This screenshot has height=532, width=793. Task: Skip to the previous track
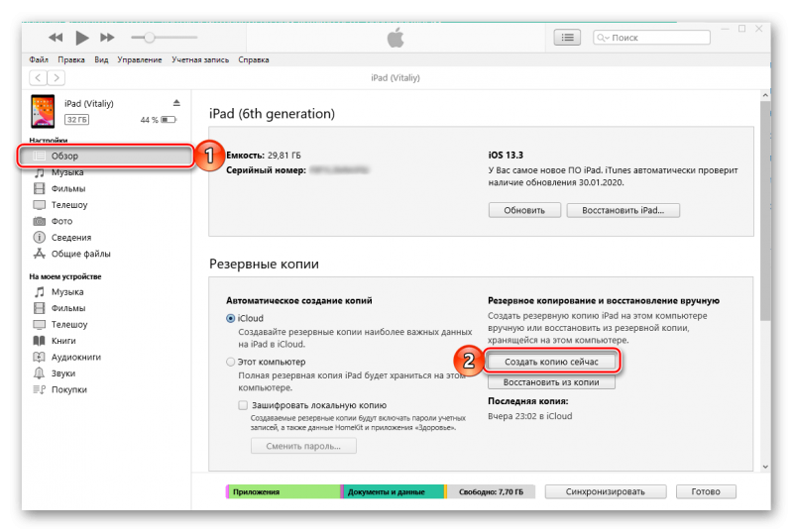(56, 38)
